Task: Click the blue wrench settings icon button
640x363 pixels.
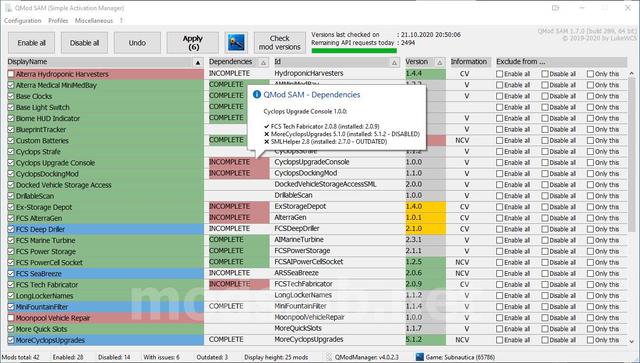Action: (x=236, y=42)
